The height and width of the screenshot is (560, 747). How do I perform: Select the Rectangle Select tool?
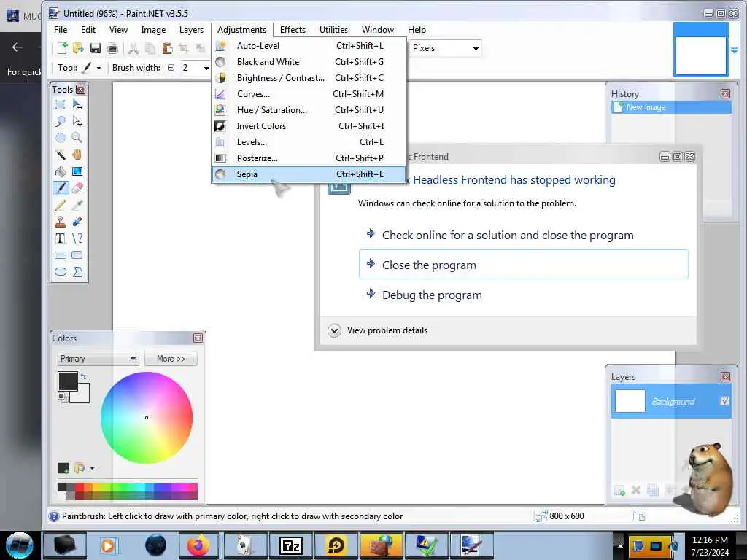point(61,105)
